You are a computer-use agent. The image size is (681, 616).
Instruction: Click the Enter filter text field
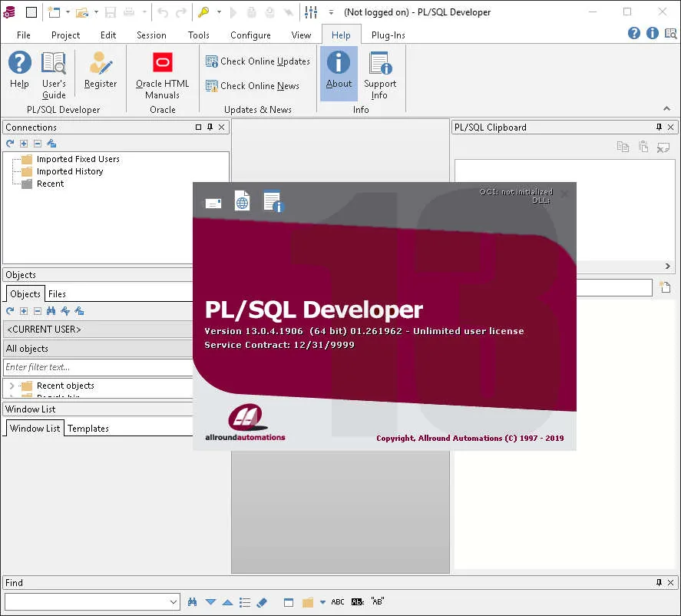point(98,367)
